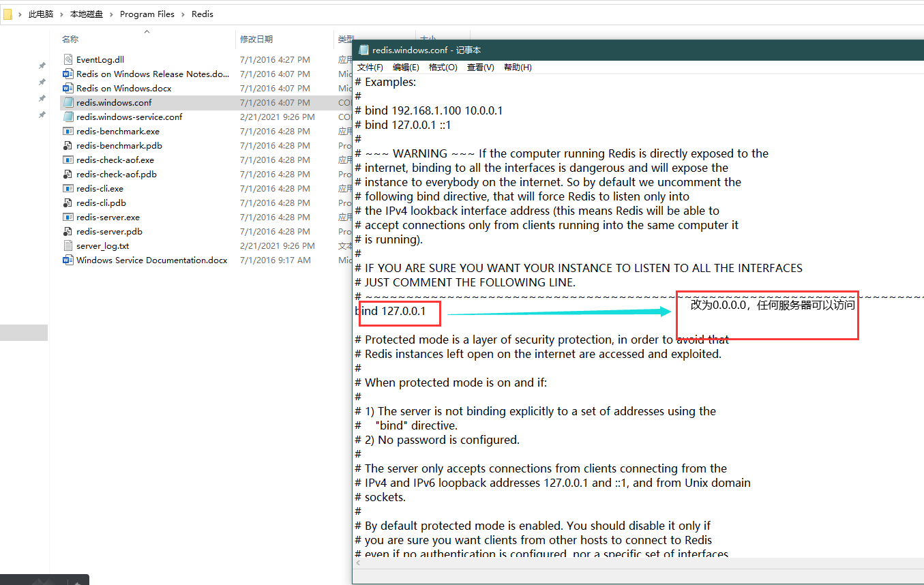Select the file name redis-cli.exe

[100, 188]
